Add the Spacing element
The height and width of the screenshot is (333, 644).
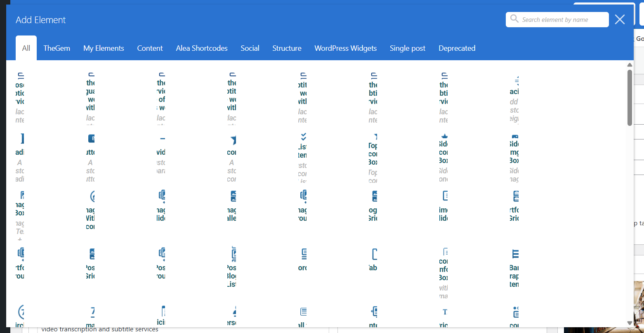[x=514, y=99]
